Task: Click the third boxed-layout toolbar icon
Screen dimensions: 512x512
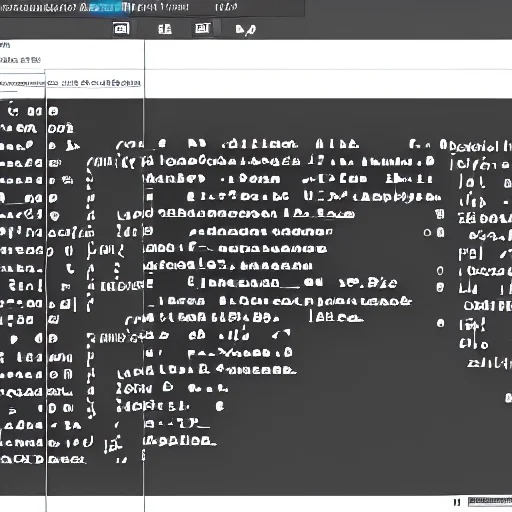Action: [x=203, y=28]
